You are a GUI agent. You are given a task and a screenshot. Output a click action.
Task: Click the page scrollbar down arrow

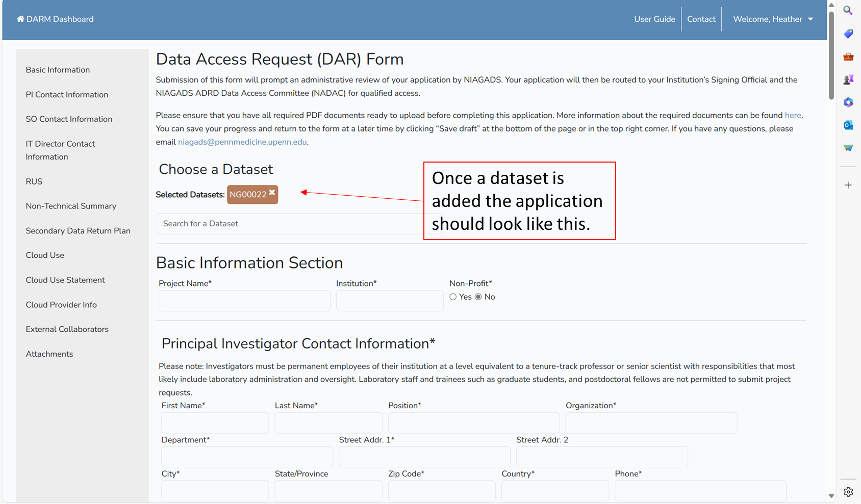pos(831,496)
